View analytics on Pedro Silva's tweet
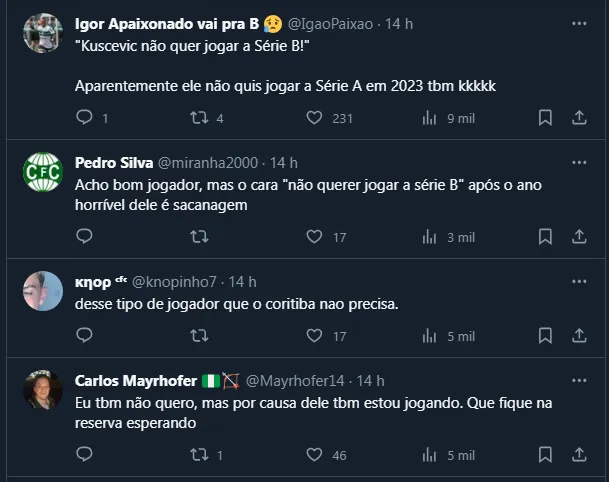 coord(430,237)
